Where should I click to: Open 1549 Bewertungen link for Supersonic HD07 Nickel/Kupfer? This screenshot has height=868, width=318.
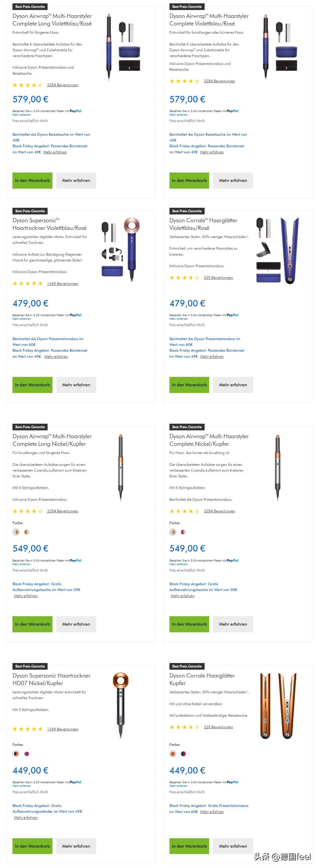click(x=62, y=729)
